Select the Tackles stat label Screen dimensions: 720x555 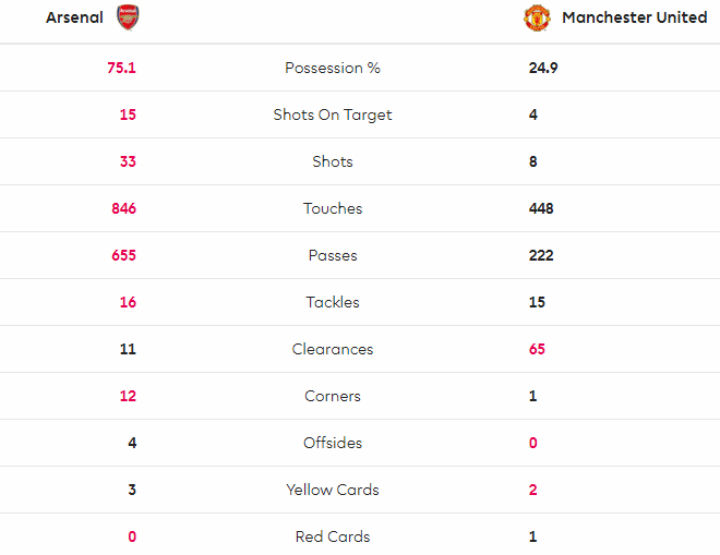click(x=332, y=302)
